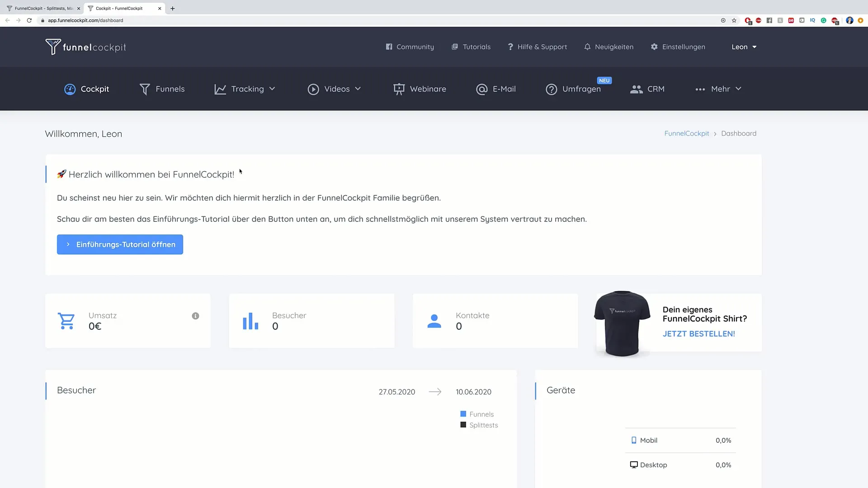Click the Besucher bar chart icon
The height and width of the screenshot is (488, 868).
click(x=250, y=321)
